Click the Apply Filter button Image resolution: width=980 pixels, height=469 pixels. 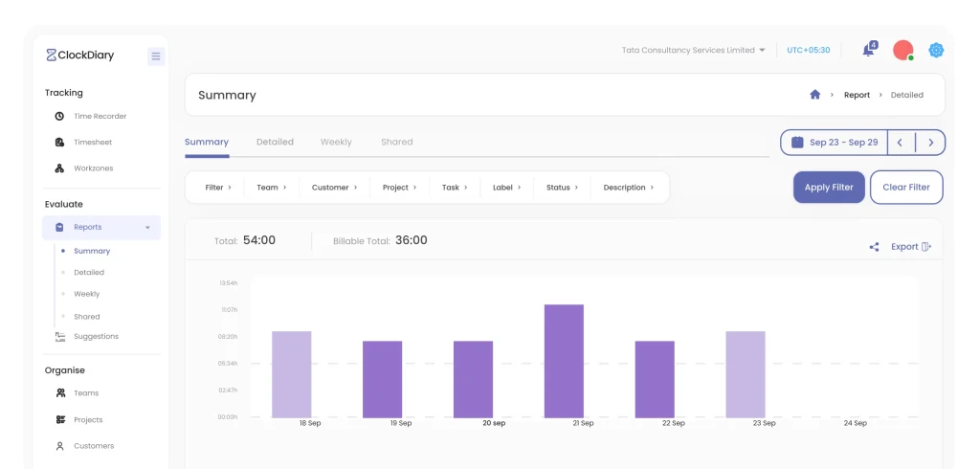[829, 187]
